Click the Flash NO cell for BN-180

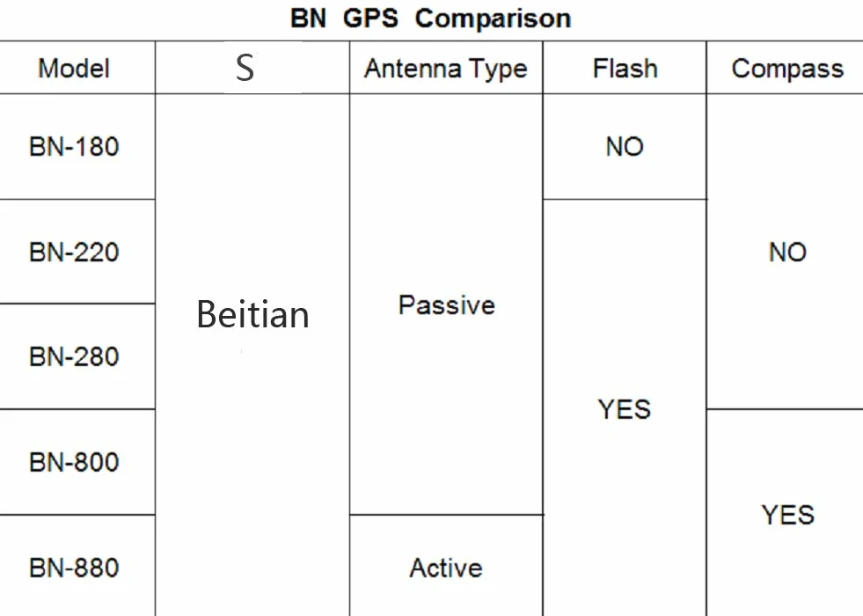[x=625, y=147]
